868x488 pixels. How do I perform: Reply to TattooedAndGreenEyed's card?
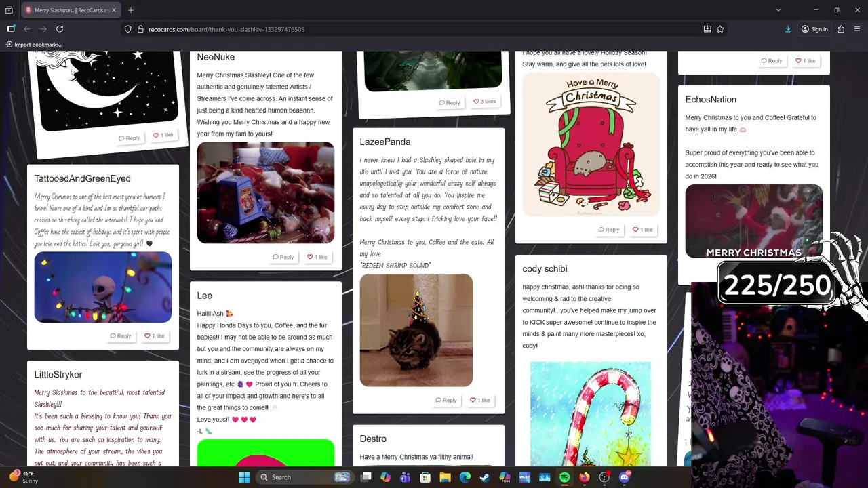(x=121, y=335)
